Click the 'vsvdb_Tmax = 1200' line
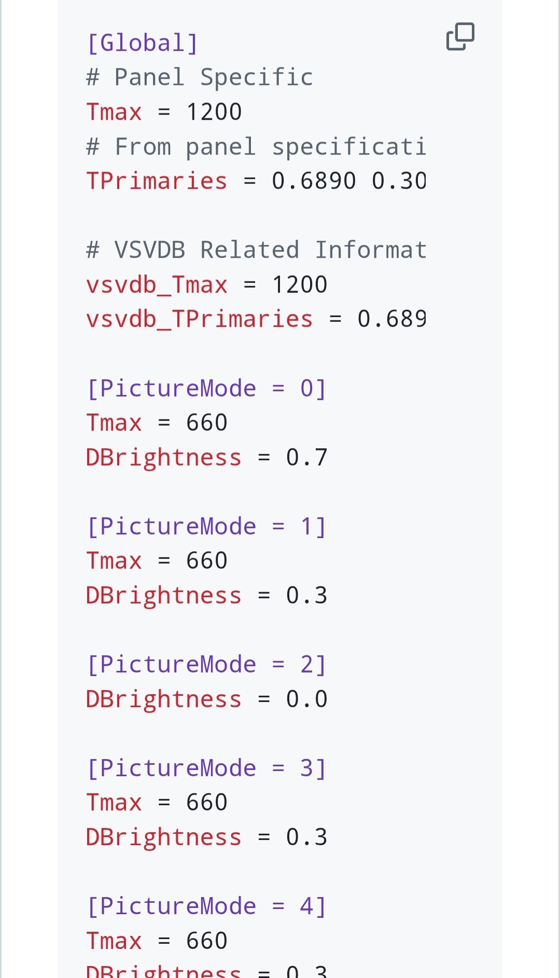The height and width of the screenshot is (978, 560). 206,284
